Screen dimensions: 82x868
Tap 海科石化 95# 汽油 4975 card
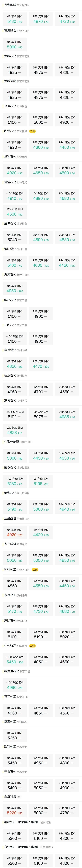[41, 70]
